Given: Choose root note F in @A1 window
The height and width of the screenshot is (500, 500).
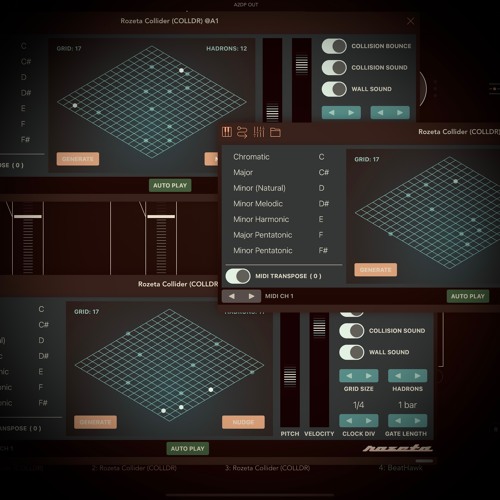Looking at the screenshot, I should (23, 124).
